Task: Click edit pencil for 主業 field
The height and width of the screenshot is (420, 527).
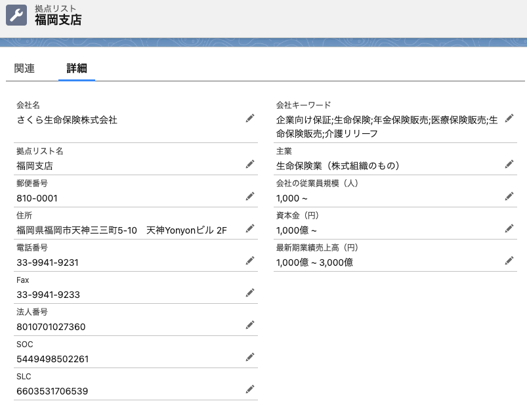Action: (x=509, y=164)
